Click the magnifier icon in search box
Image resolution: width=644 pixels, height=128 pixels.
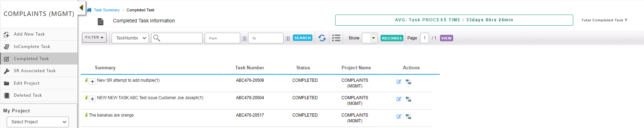click(156, 38)
